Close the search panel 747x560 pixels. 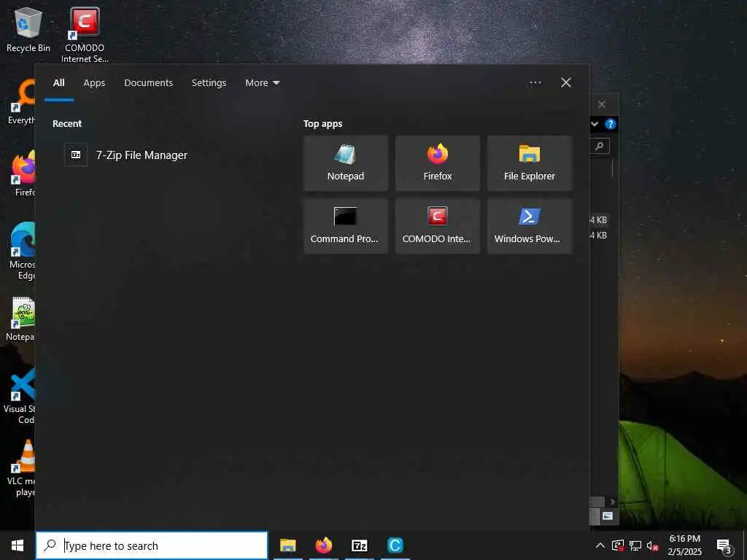[566, 82]
